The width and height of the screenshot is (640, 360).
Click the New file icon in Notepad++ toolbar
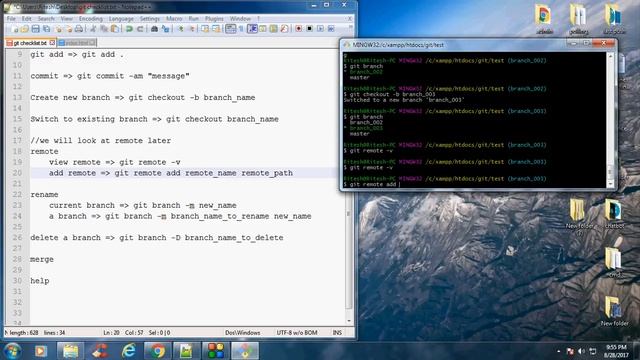(x=16, y=29)
